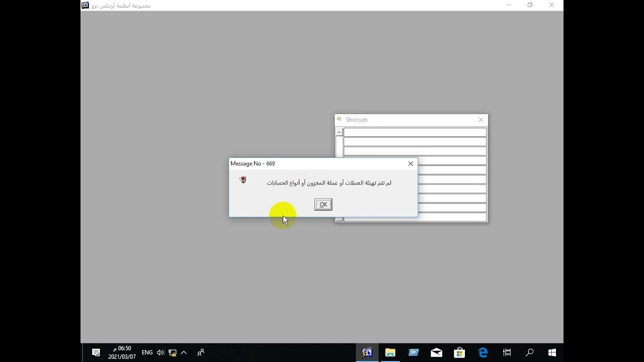Open the Mail app on taskbar

click(x=436, y=352)
